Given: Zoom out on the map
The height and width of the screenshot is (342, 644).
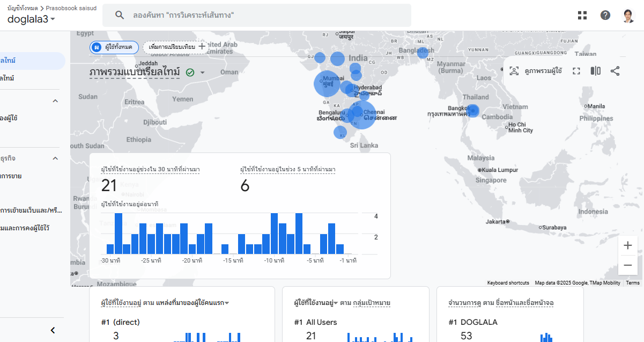Looking at the screenshot, I should coord(628,265).
